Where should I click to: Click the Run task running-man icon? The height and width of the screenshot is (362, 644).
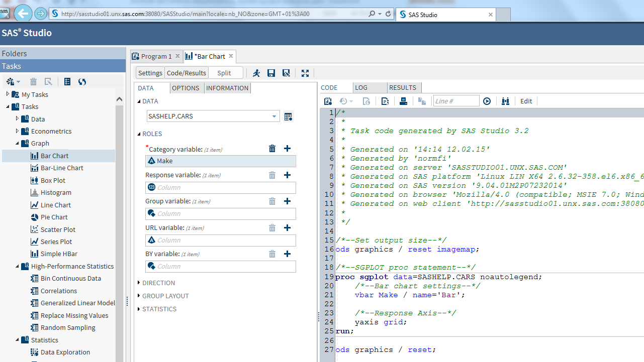click(x=256, y=73)
